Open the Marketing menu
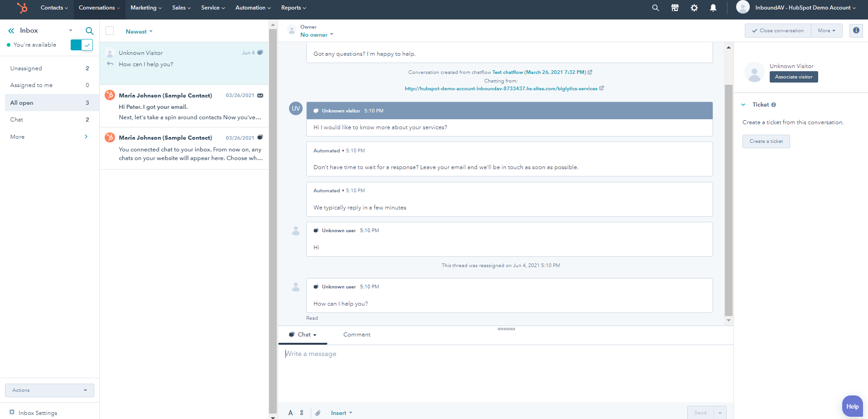The width and height of the screenshot is (868, 419). [146, 8]
